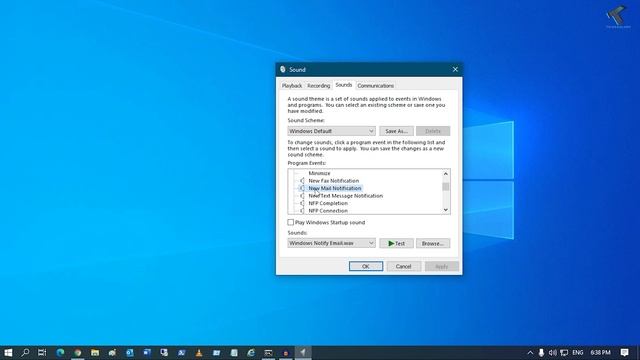
Task: Click the Delete scheme button
Action: point(433,131)
